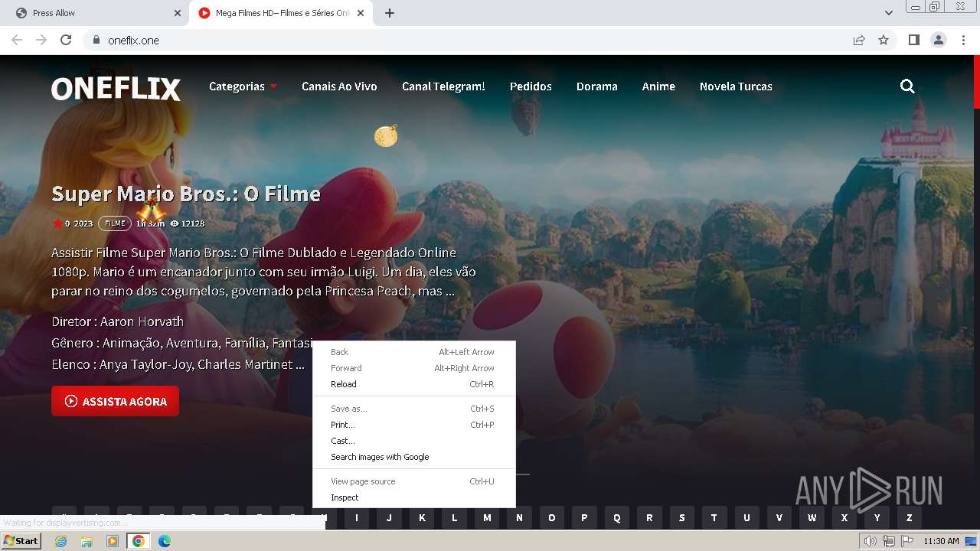
Task: Open the Canais Ao Vivo link
Action: pos(339,86)
